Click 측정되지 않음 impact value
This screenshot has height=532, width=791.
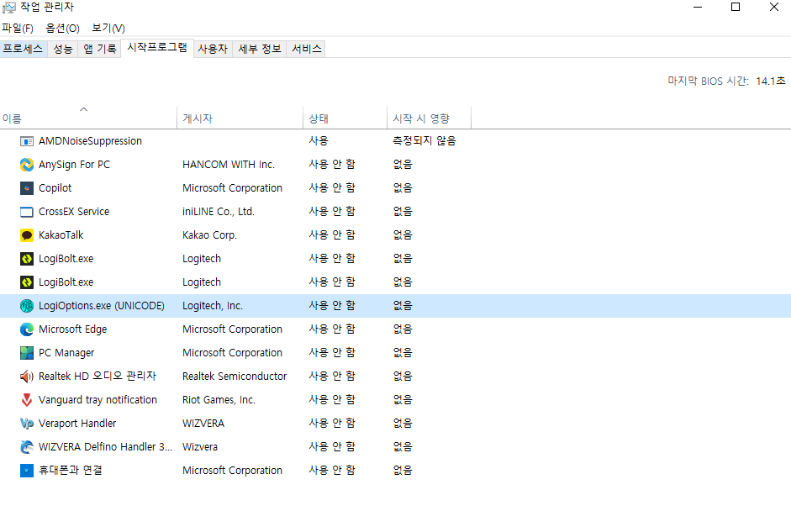pos(425,141)
